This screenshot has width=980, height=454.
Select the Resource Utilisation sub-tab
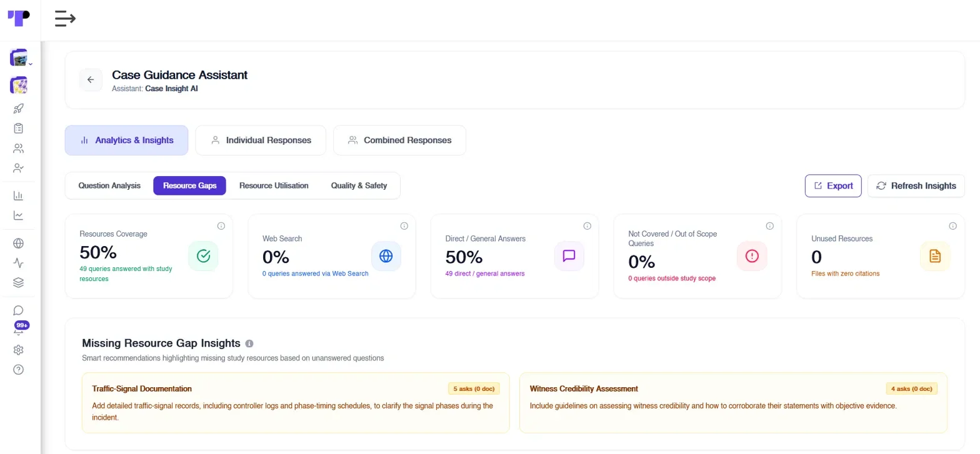(274, 185)
